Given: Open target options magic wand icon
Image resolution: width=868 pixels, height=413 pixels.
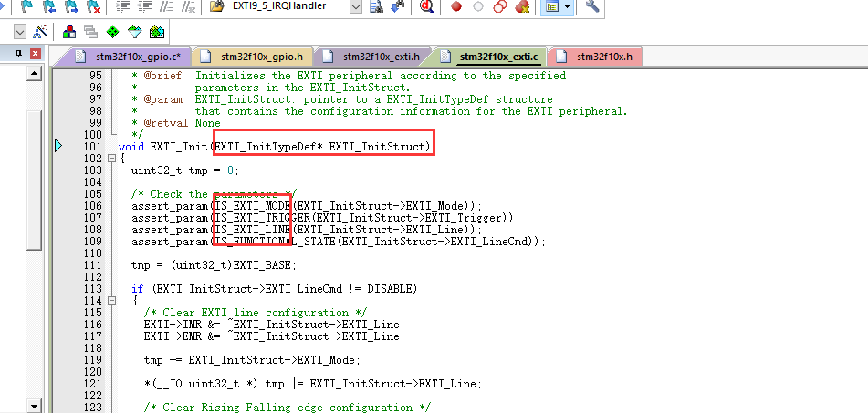Looking at the screenshot, I should point(40,31).
